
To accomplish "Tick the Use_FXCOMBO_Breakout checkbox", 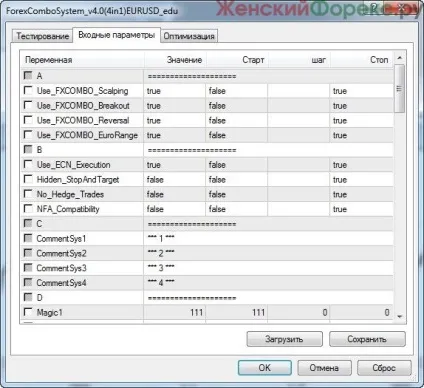I will 28,105.
